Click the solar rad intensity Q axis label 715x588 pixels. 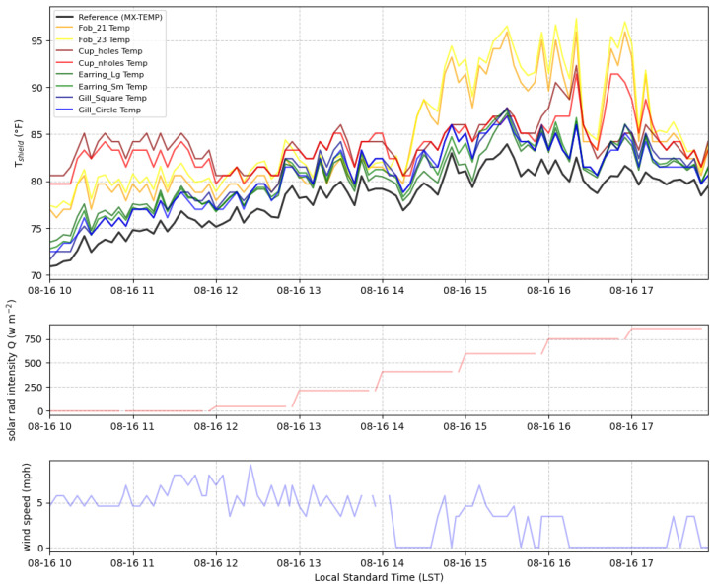pyautogui.click(x=12, y=370)
